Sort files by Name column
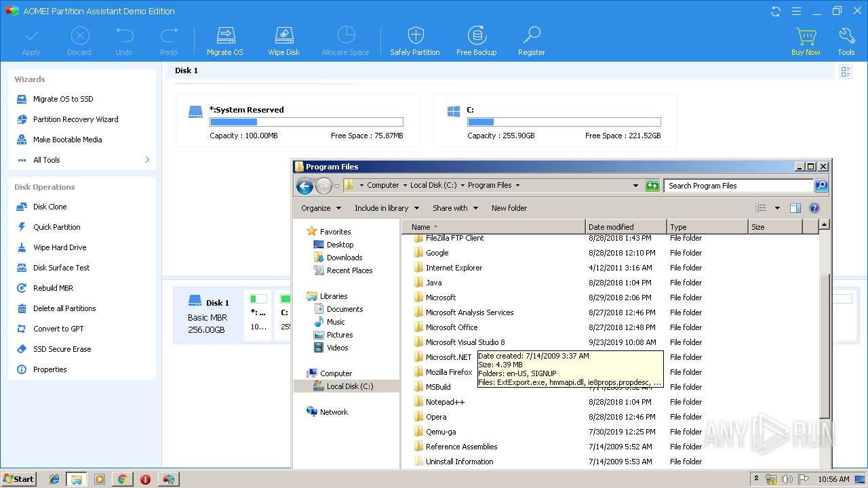This screenshot has height=488, width=868. (493, 227)
